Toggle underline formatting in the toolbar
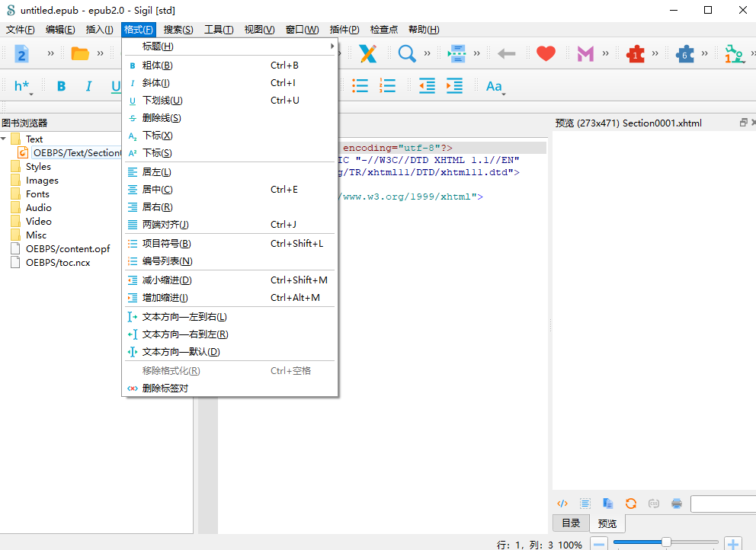 (x=116, y=86)
